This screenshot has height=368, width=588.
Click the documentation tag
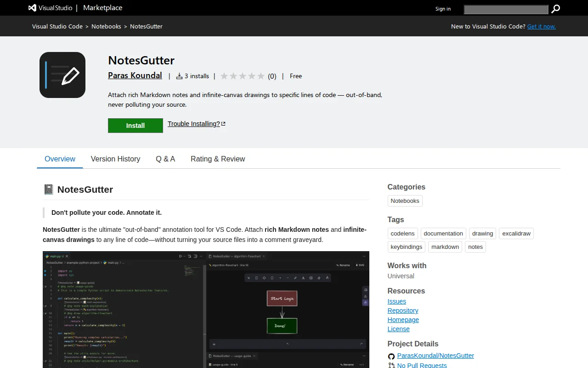(443, 234)
